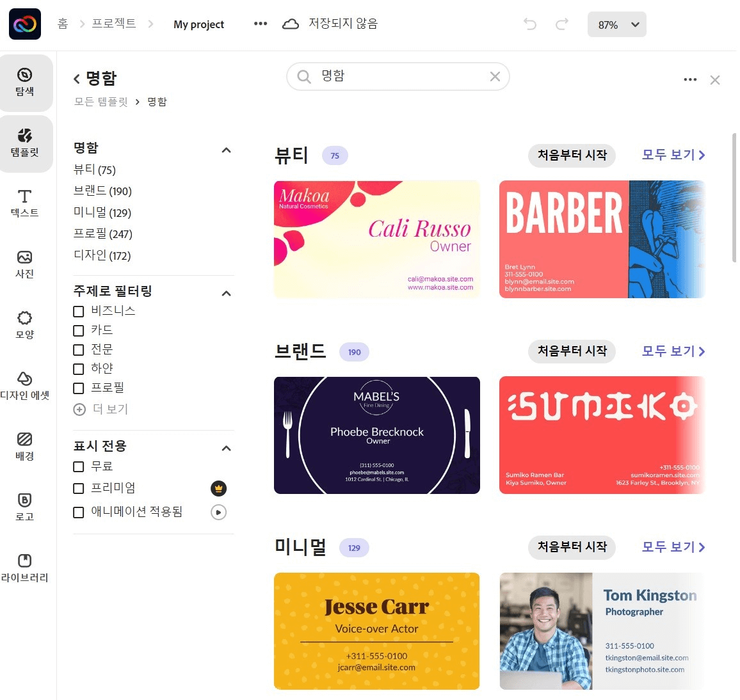Viewport: 740px width, 700px height.
Task: Select the Makoa Cali Russo template
Action: click(x=376, y=239)
